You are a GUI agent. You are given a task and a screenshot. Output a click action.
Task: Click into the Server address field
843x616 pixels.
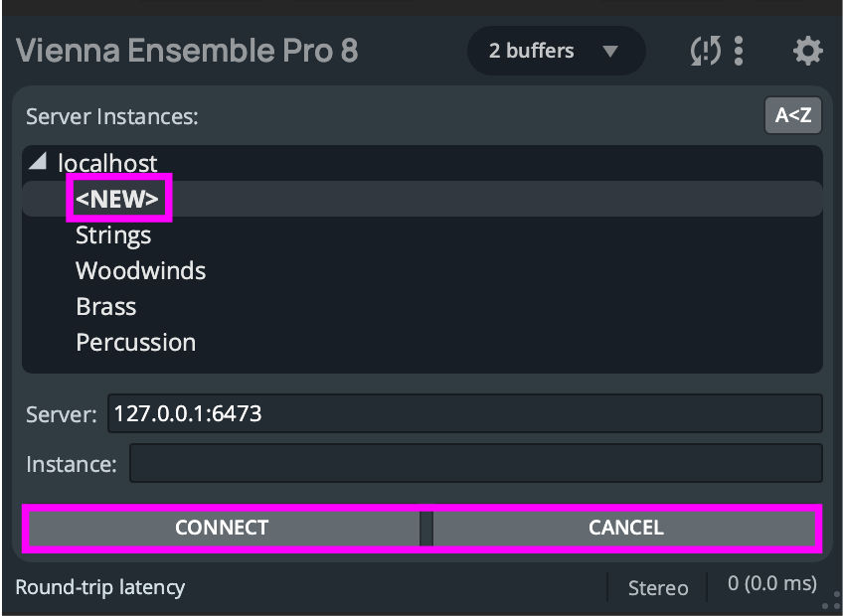tap(463, 413)
